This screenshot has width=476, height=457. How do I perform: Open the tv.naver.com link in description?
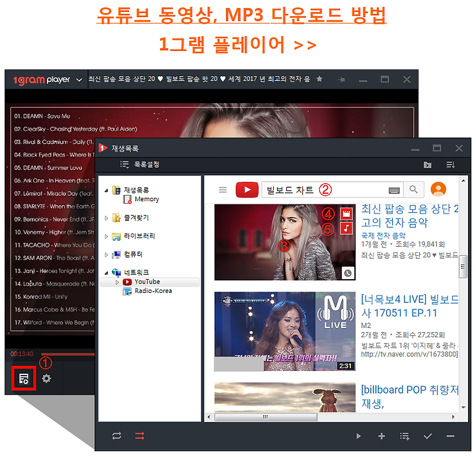click(409, 354)
